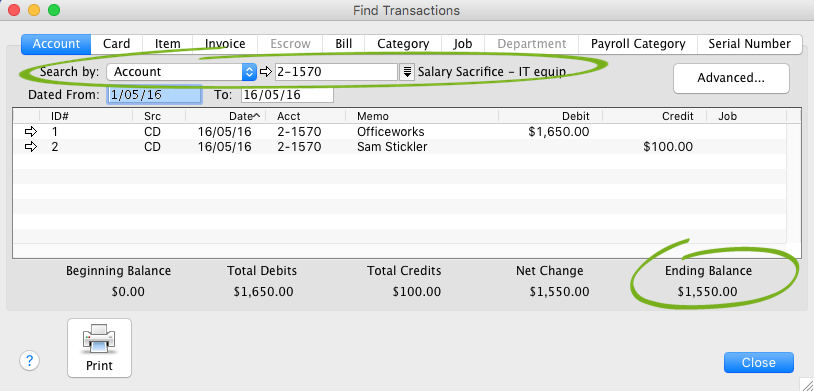Sort by the Date column header
814x391 pixels.
[x=240, y=116]
